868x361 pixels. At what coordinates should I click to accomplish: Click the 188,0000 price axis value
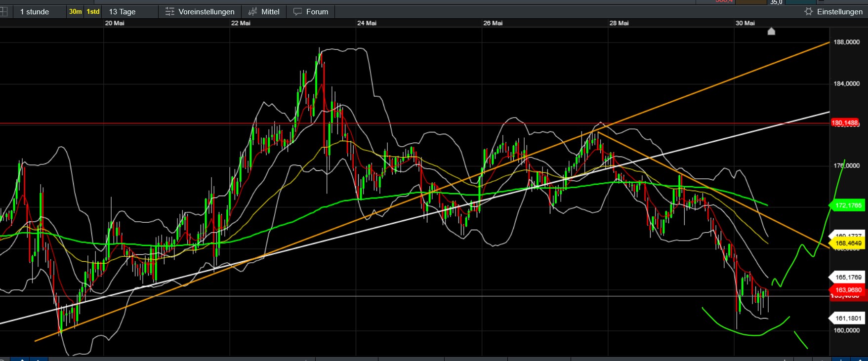click(847, 42)
